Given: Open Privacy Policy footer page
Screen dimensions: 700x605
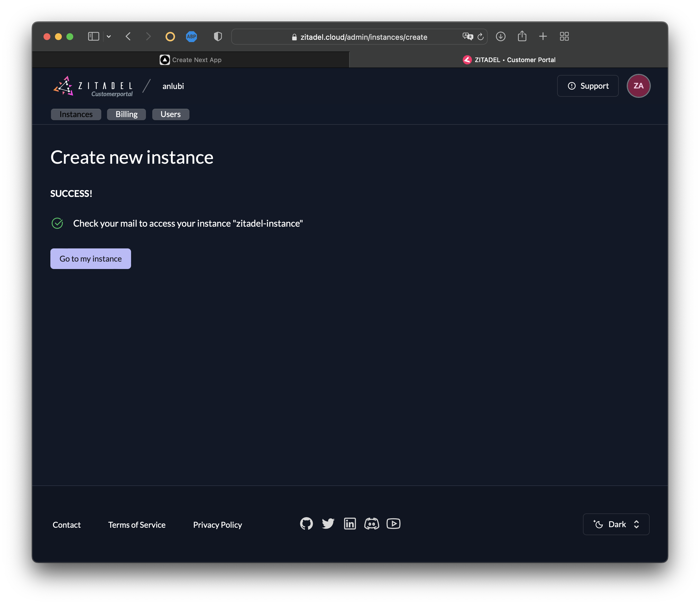Looking at the screenshot, I should coord(218,525).
